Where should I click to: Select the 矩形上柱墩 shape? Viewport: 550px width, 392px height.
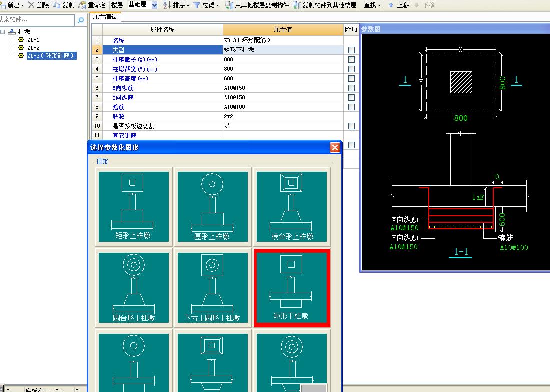pos(133,207)
